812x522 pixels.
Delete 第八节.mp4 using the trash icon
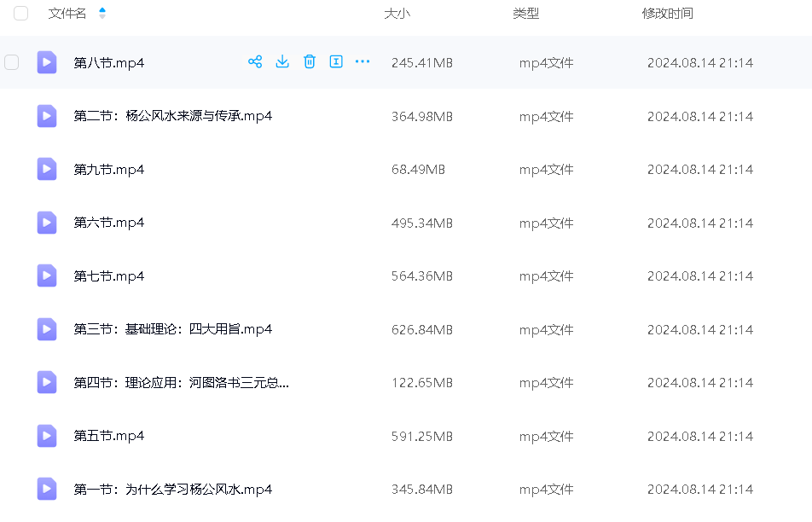point(310,61)
